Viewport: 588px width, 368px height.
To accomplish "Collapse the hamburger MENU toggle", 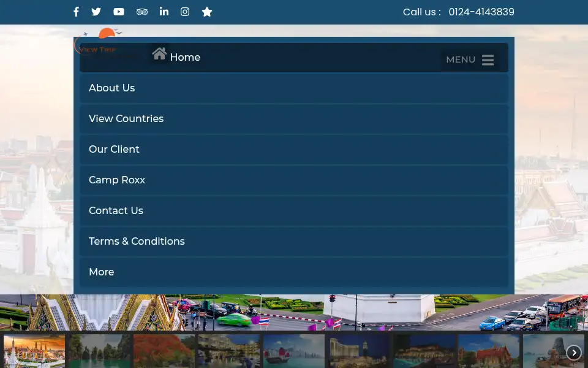I will pos(470,59).
